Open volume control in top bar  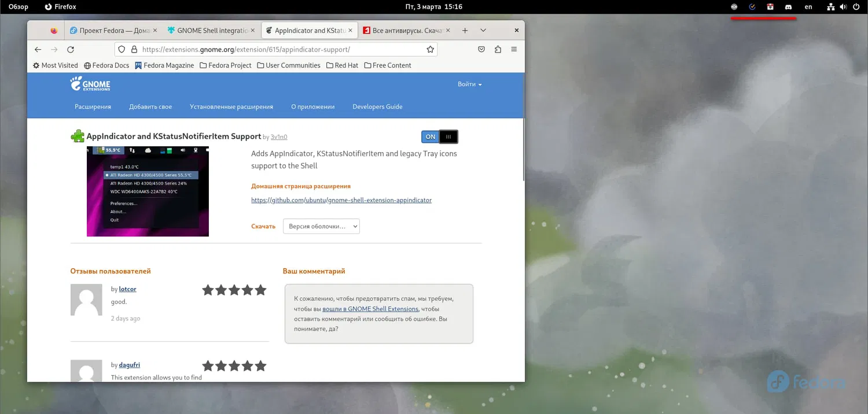pos(843,7)
